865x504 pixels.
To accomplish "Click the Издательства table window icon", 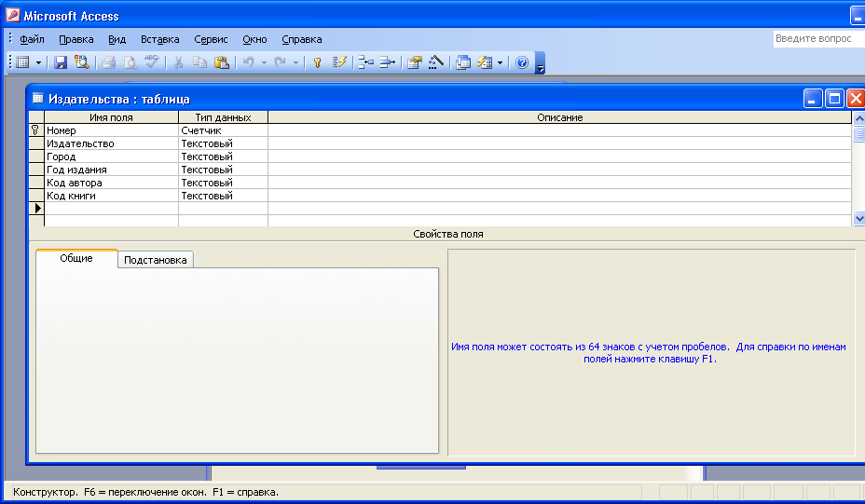I will (x=37, y=99).
